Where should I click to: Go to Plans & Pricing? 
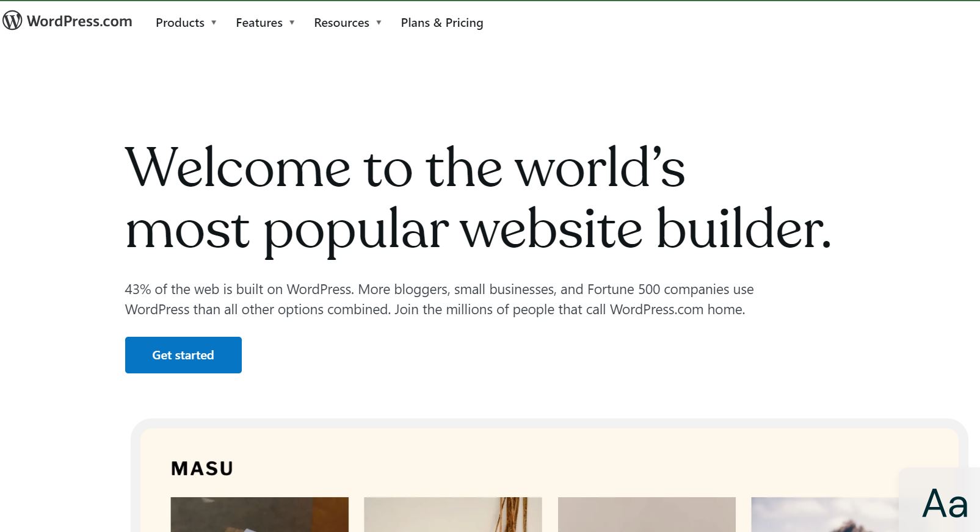tap(442, 23)
